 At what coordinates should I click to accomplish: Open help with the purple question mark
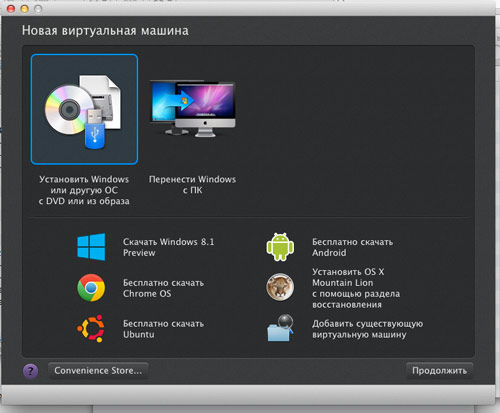tap(30, 371)
